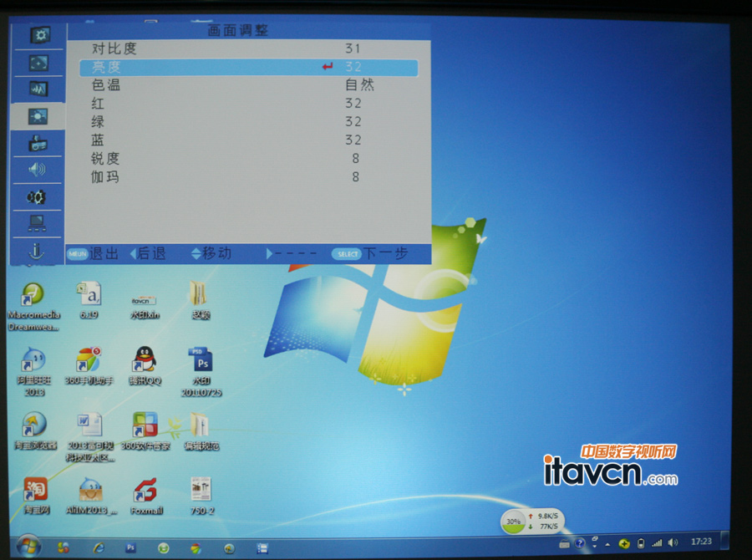The image size is (752, 560).
Task: Select the 蓝 blue level row
Action: tap(248, 140)
